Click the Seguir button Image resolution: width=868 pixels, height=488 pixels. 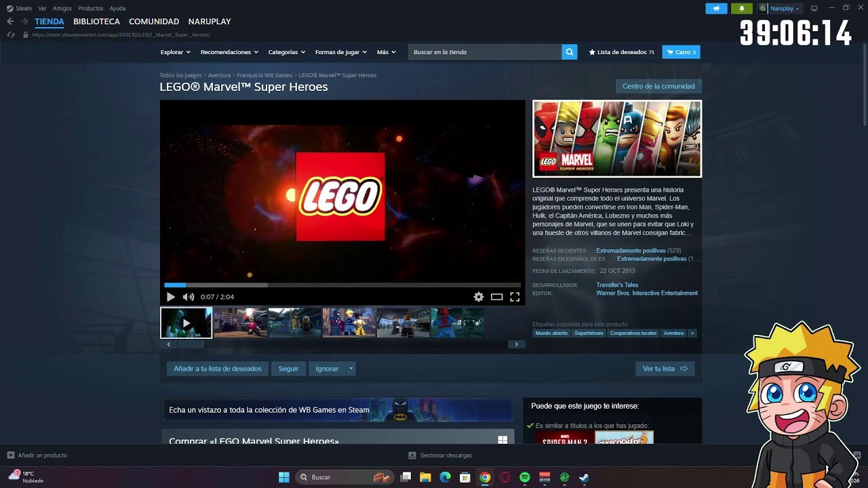pyautogui.click(x=288, y=369)
